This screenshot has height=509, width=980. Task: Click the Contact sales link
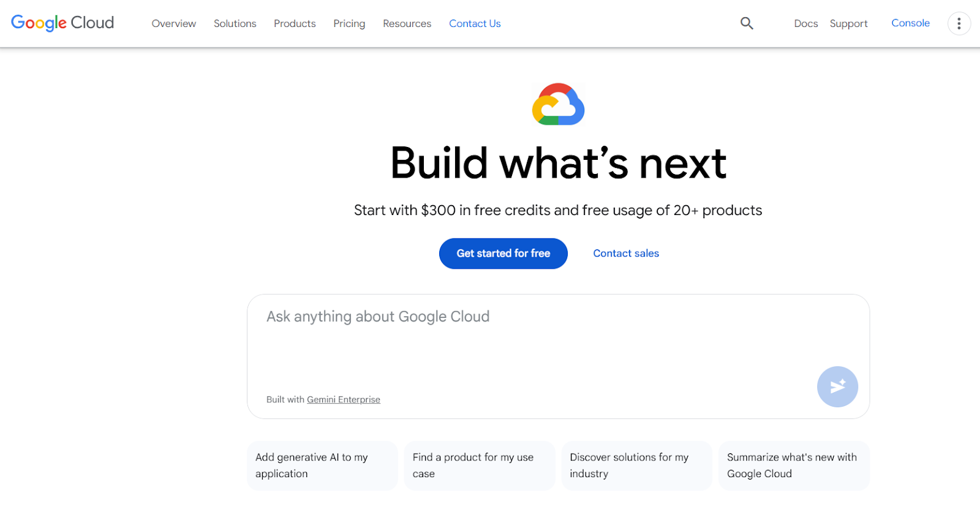(x=626, y=254)
